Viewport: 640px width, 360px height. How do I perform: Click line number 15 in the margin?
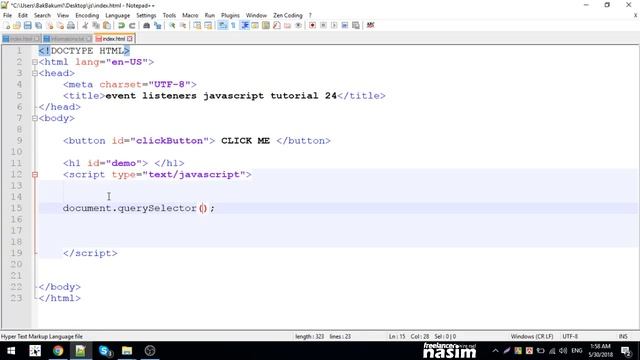(16, 208)
